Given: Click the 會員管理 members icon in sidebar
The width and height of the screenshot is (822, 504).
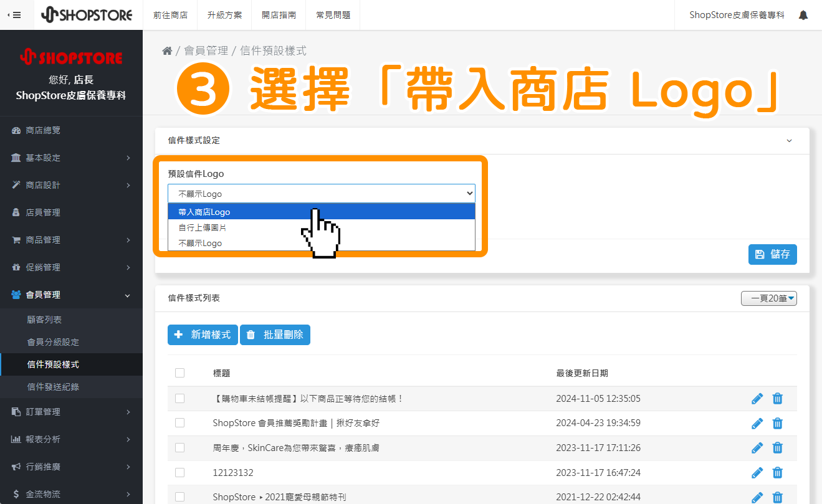Looking at the screenshot, I should (16, 294).
